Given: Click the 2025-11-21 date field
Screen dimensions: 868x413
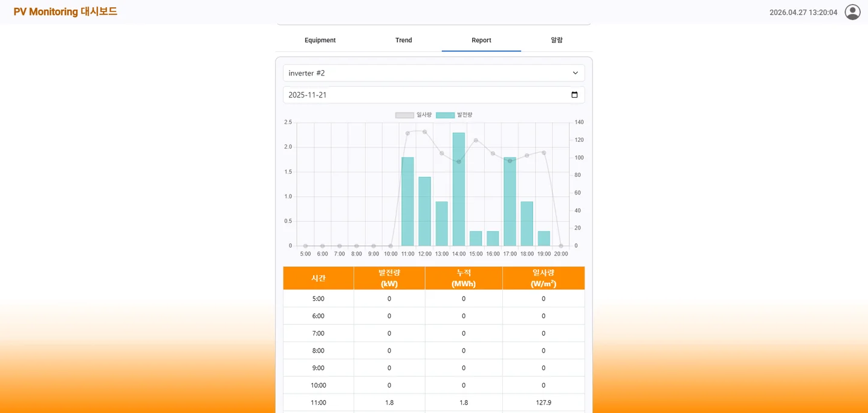Looking at the screenshot, I should pyautogui.click(x=433, y=95).
